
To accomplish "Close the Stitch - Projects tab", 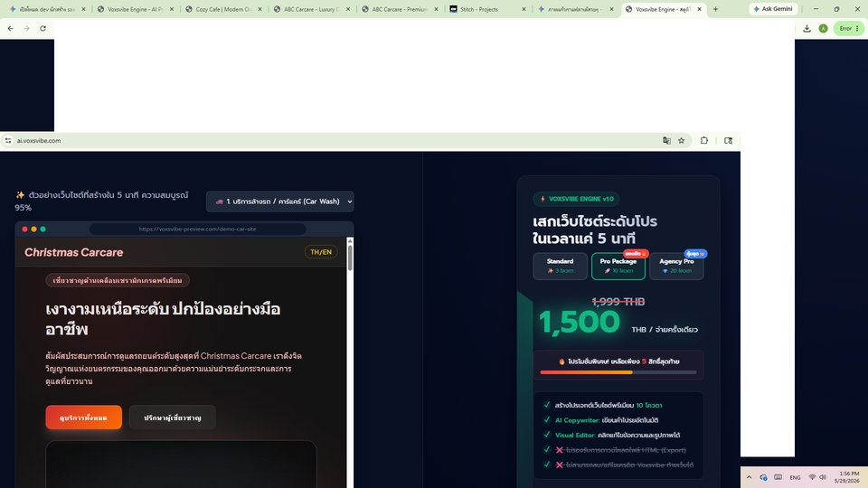I will click(x=524, y=9).
